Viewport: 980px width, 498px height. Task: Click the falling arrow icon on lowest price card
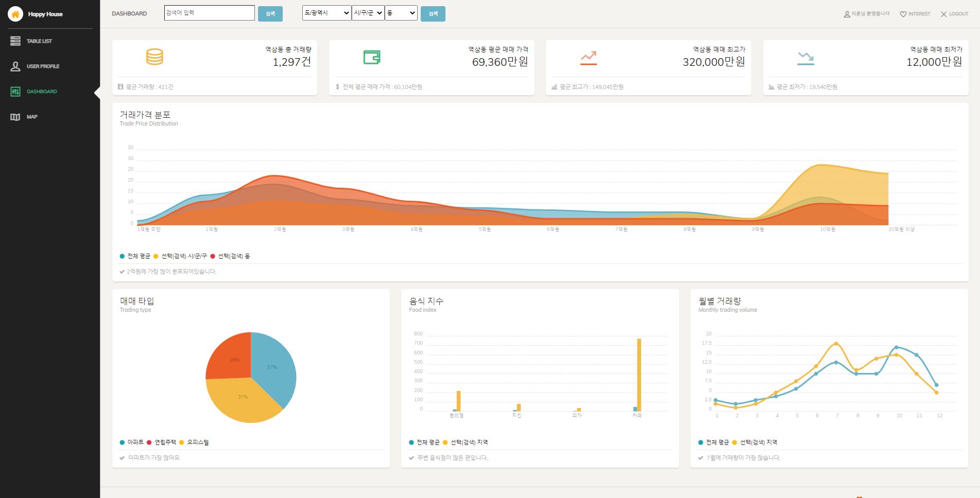pos(805,57)
